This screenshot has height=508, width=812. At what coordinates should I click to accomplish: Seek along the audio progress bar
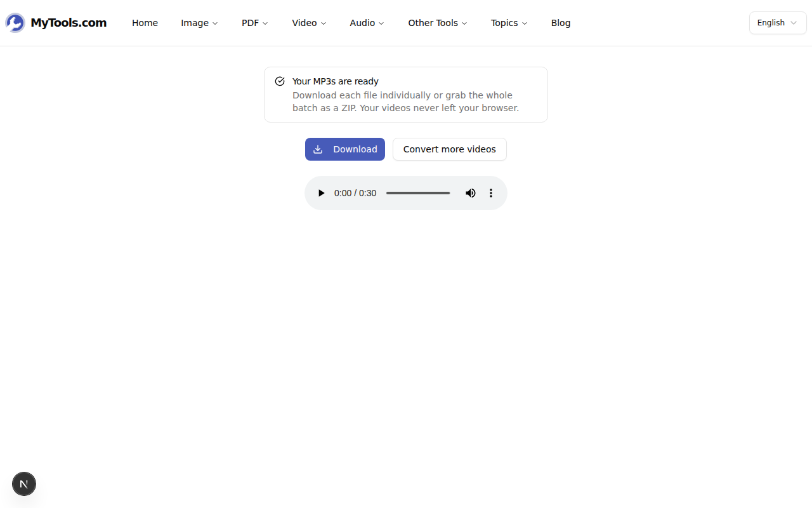418,193
